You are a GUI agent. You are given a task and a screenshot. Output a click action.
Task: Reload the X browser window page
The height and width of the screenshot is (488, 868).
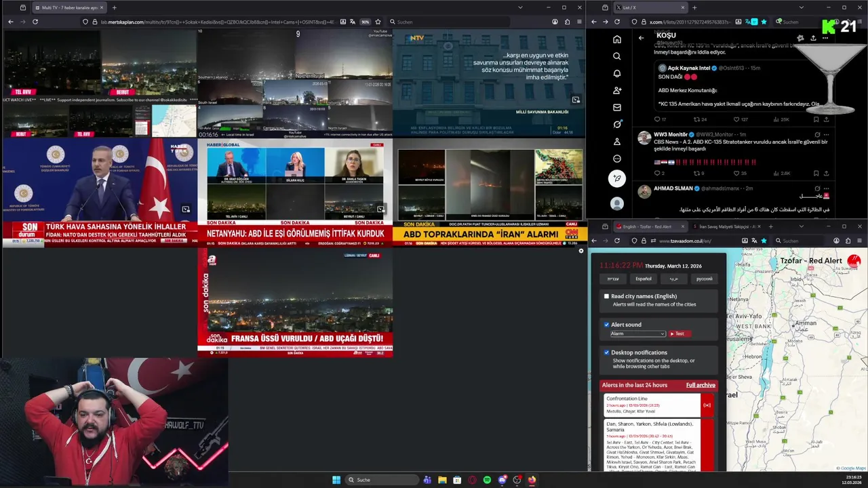coord(616,22)
